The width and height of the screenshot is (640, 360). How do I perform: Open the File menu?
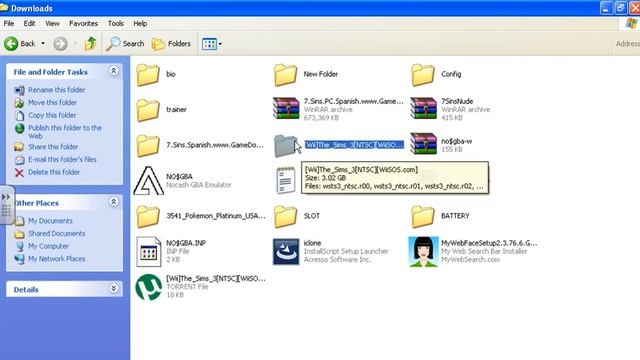coord(9,23)
